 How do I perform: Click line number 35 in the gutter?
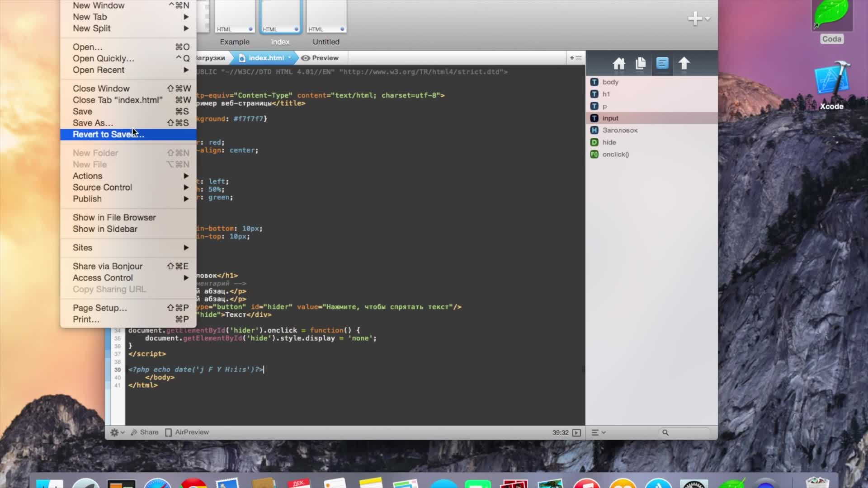pos(118,338)
